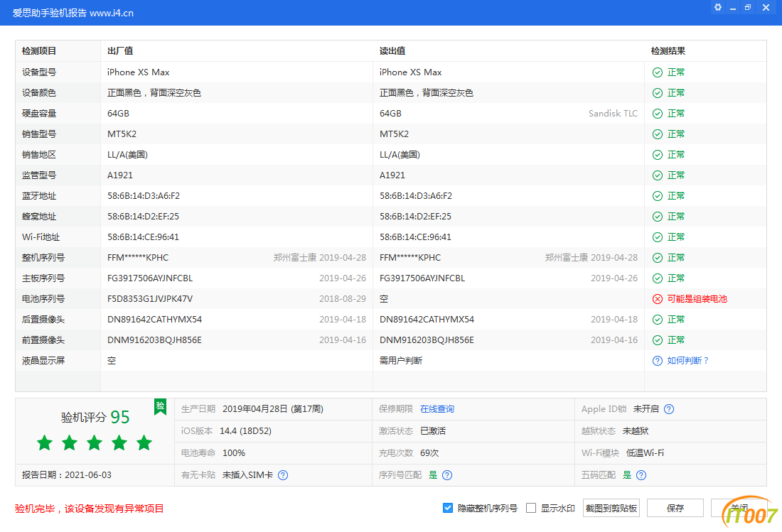Open 在线查询 warranty link
This screenshot has height=532, width=782.
pos(437,409)
